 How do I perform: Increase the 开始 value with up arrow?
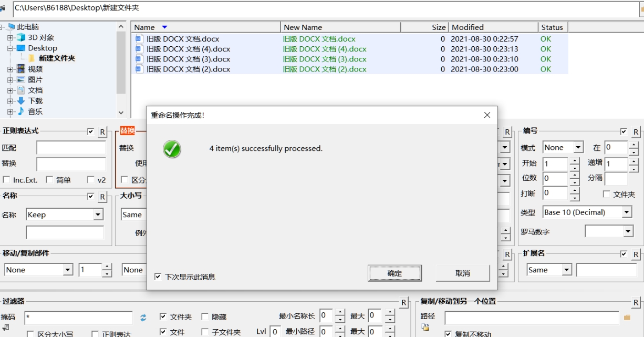click(x=574, y=160)
